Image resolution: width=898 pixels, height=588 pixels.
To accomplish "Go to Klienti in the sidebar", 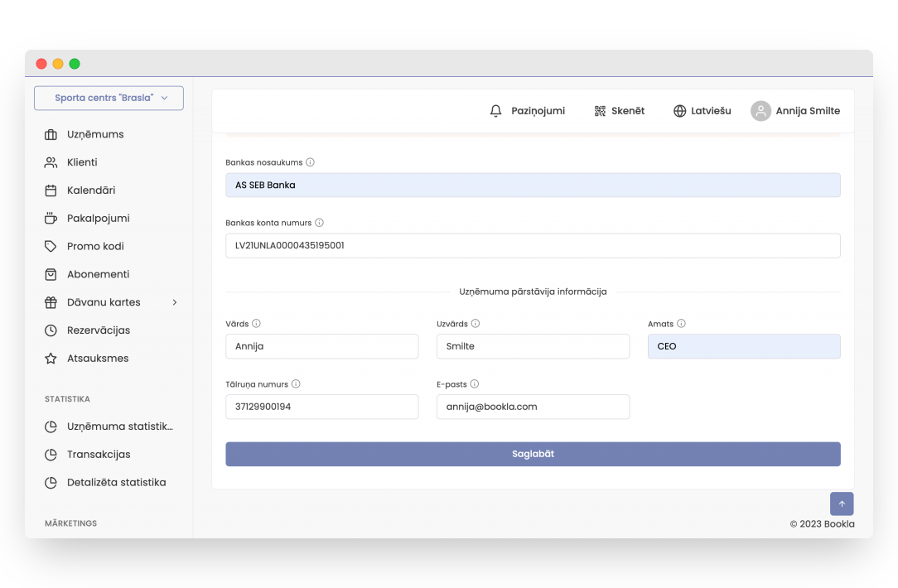I will pos(82,162).
